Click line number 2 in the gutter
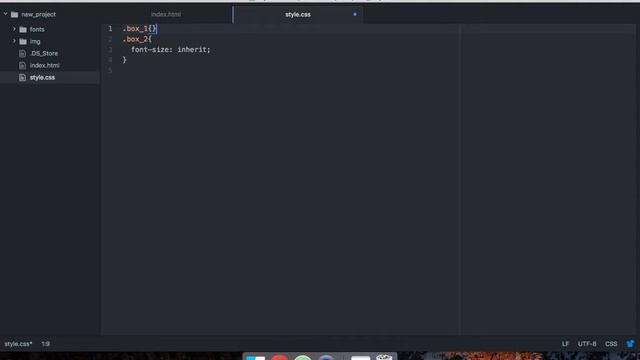640x360 pixels. (x=110, y=39)
